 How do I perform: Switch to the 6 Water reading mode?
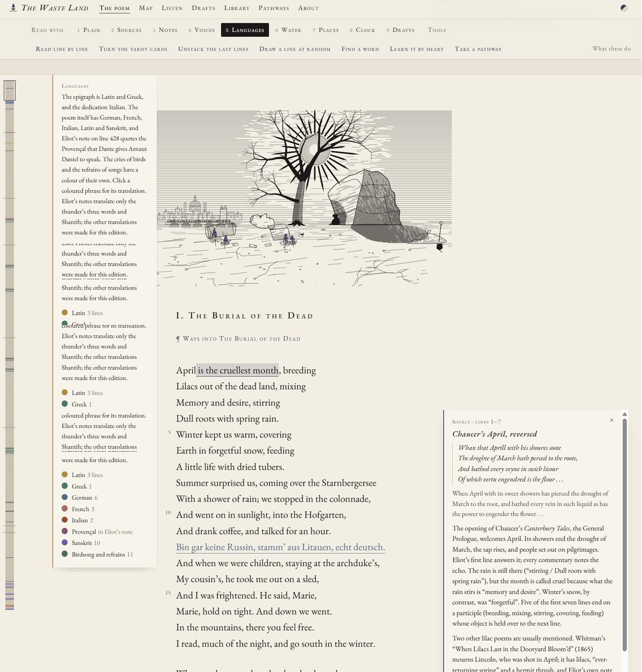pyautogui.click(x=289, y=30)
